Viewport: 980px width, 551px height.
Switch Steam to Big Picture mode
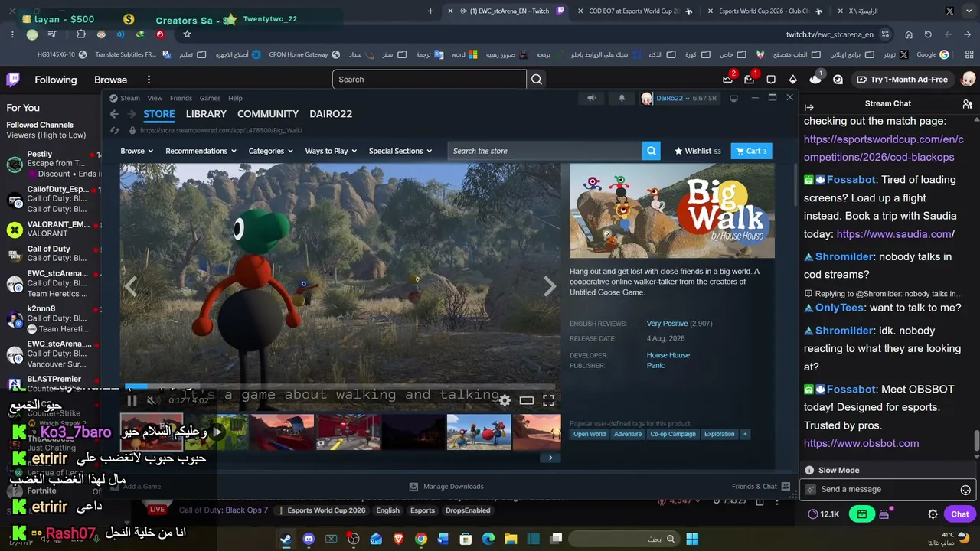(x=733, y=98)
